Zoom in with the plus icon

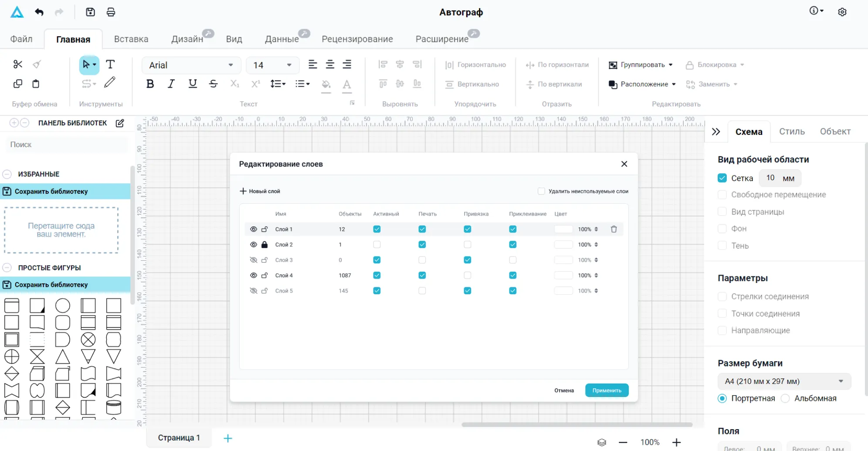(676, 442)
